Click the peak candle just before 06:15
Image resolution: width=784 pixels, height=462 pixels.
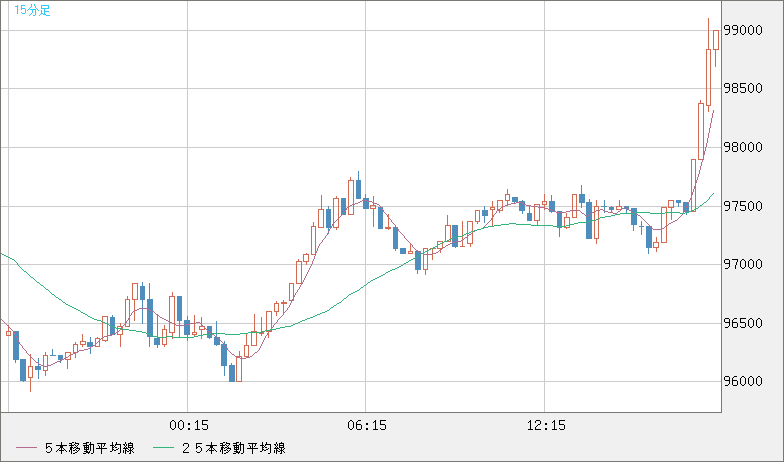[x=358, y=188]
